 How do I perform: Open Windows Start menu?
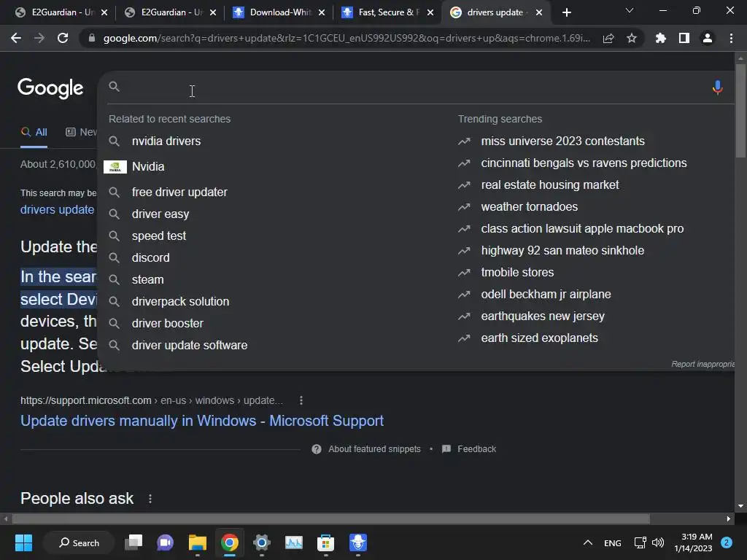(23, 542)
